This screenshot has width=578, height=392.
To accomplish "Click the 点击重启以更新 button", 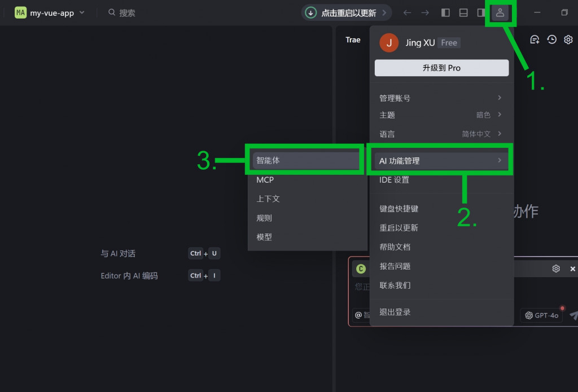I will [346, 12].
